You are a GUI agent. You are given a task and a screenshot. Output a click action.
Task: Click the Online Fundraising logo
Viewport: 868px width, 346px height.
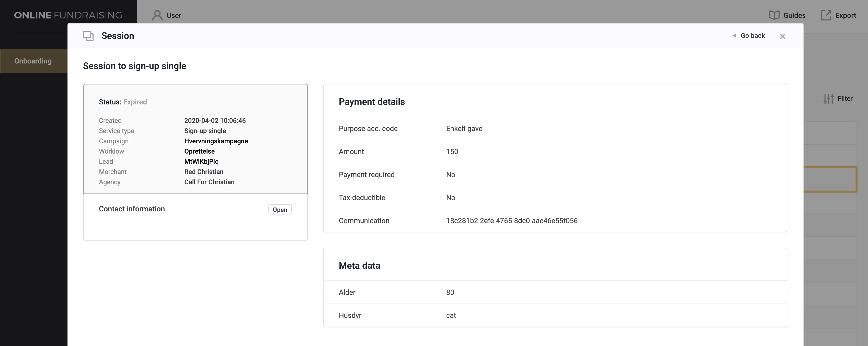[68, 15]
